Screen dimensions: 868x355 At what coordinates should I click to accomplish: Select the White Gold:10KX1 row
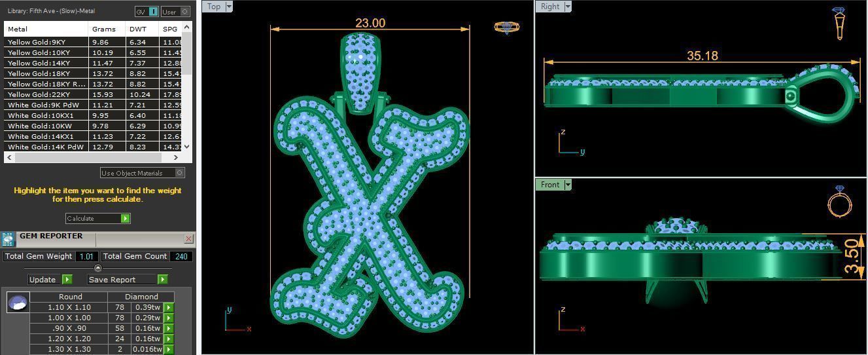coord(93,115)
